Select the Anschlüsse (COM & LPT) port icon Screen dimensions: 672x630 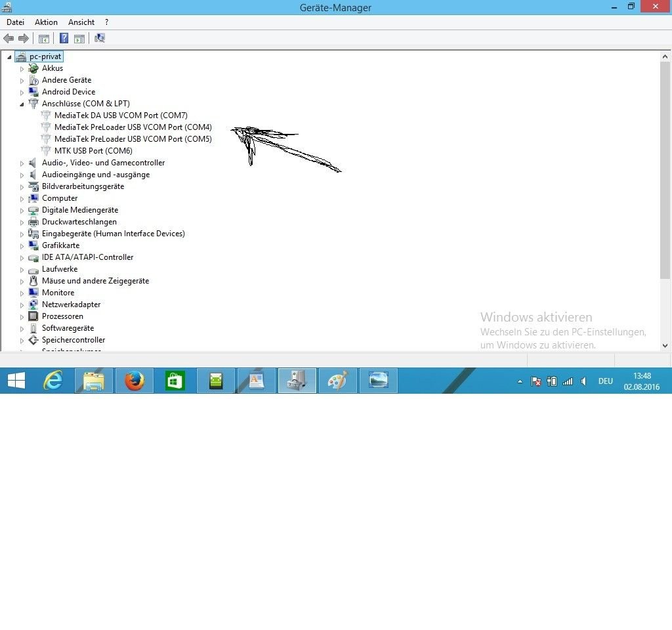(x=33, y=104)
